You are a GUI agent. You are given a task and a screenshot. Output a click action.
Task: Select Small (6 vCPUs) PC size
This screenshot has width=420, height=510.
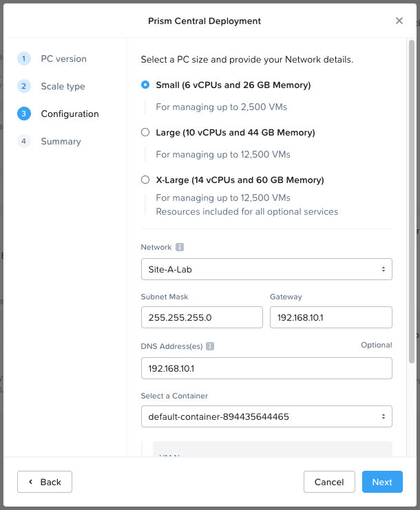145,85
